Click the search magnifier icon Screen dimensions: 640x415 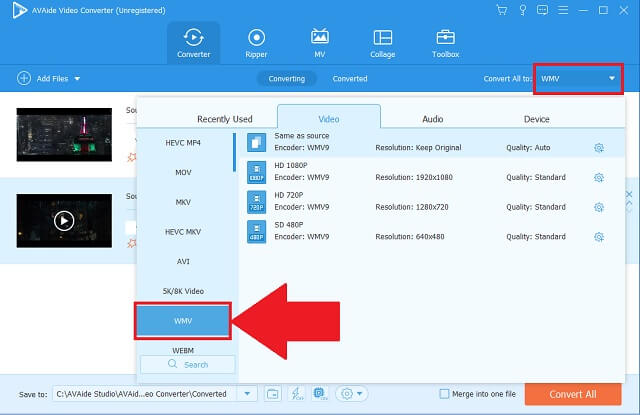click(x=173, y=364)
